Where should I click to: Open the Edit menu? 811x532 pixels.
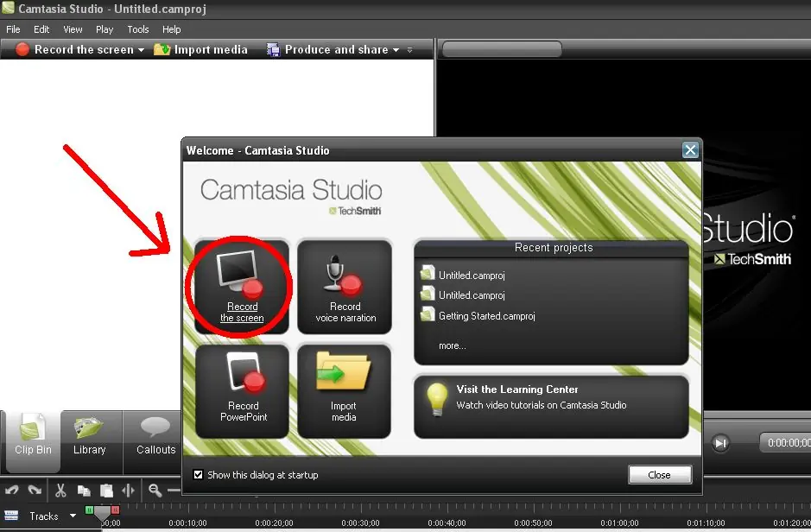(x=41, y=29)
